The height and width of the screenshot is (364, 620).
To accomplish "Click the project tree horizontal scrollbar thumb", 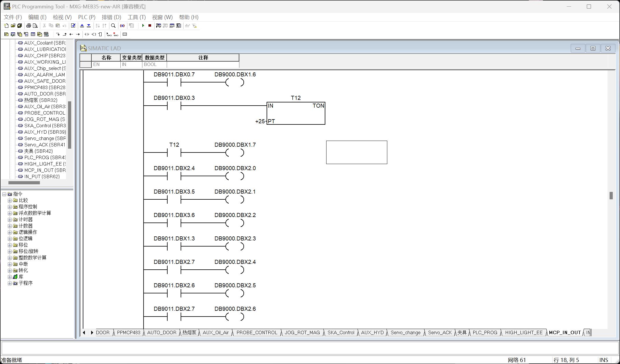I will 24,183.
